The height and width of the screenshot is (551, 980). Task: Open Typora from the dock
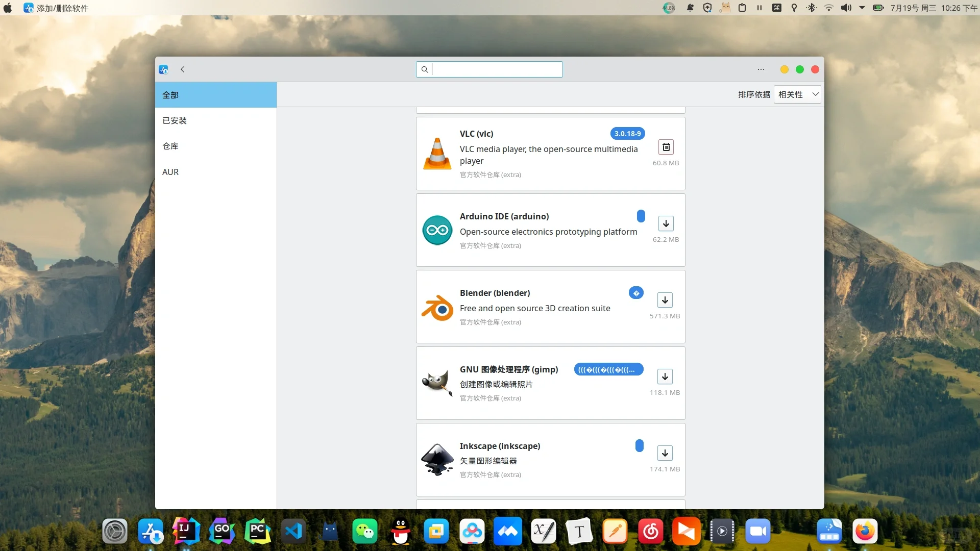tap(579, 531)
